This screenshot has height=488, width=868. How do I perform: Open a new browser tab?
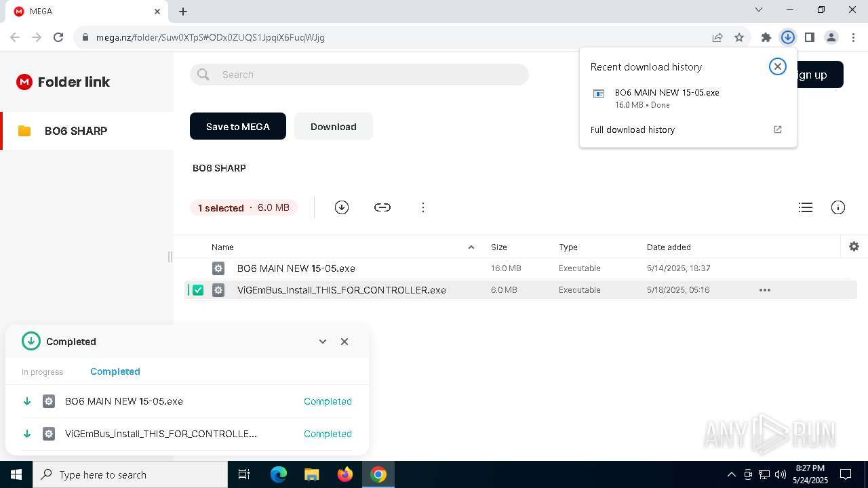tap(183, 11)
